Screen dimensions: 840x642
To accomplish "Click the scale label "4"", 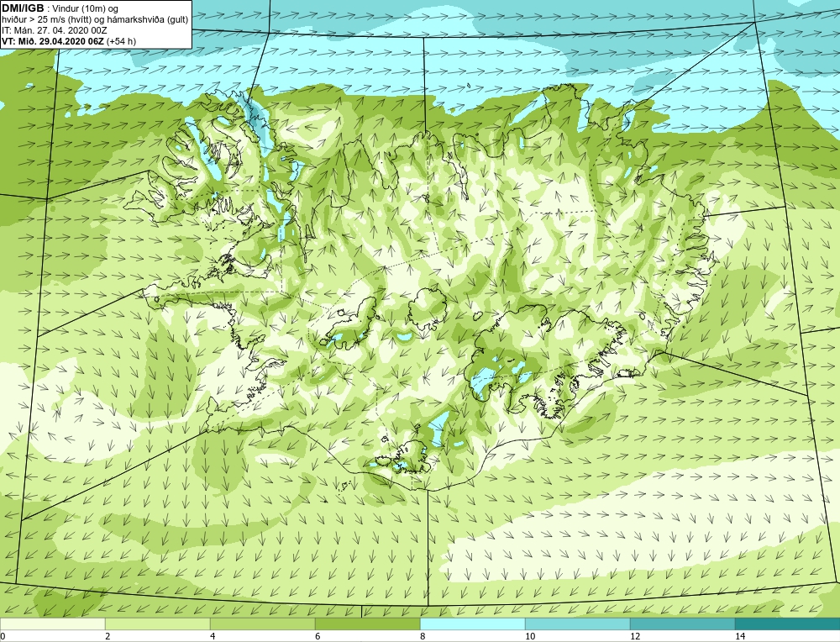I will (213, 636).
